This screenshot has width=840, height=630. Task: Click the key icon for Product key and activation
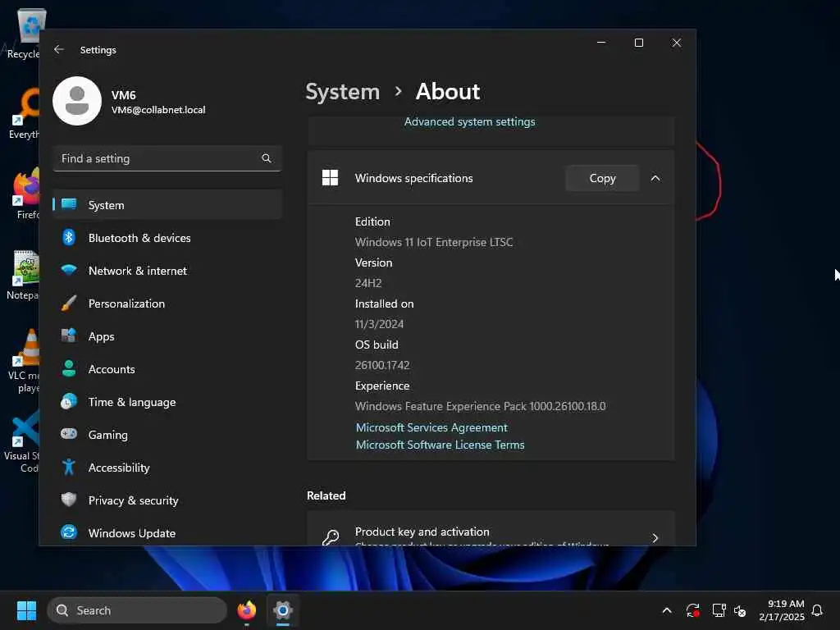click(331, 537)
